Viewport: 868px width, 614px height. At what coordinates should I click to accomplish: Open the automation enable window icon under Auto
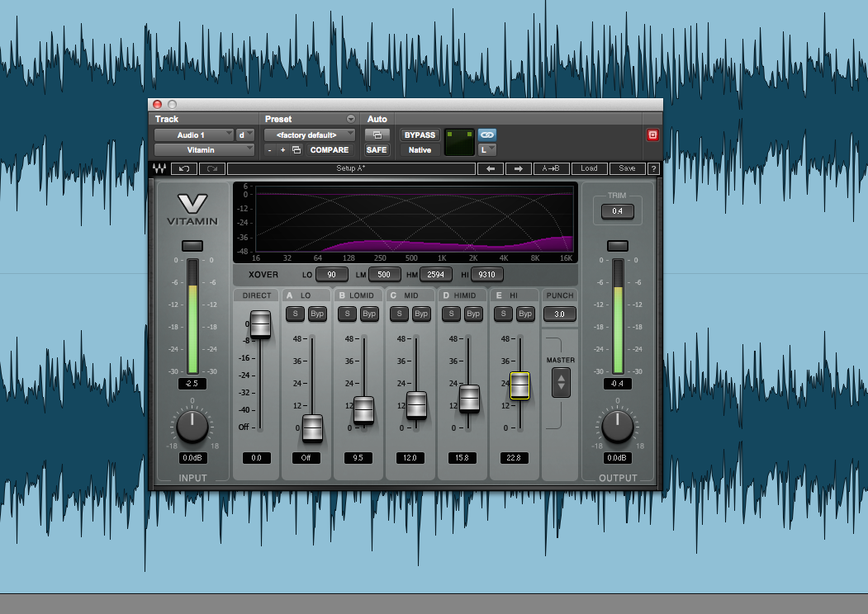click(x=377, y=135)
